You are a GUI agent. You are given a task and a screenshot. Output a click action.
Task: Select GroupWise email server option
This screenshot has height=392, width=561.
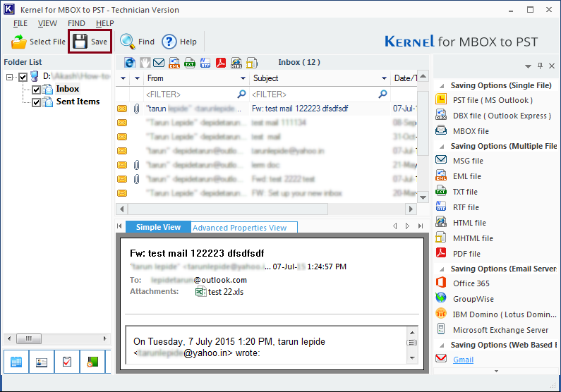coord(473,299)
